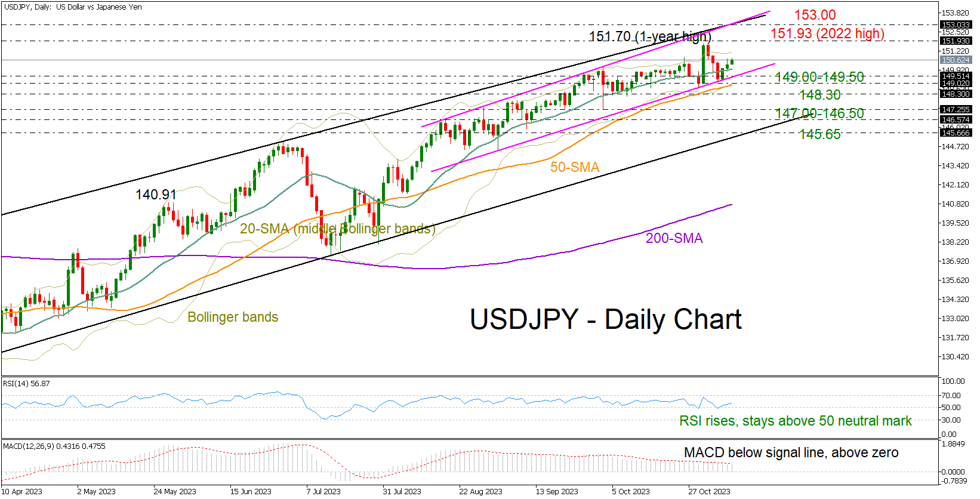Click the 22 Aug 2023 date label
This screenshot has height=499, width=980.
(x=480, y=492)
